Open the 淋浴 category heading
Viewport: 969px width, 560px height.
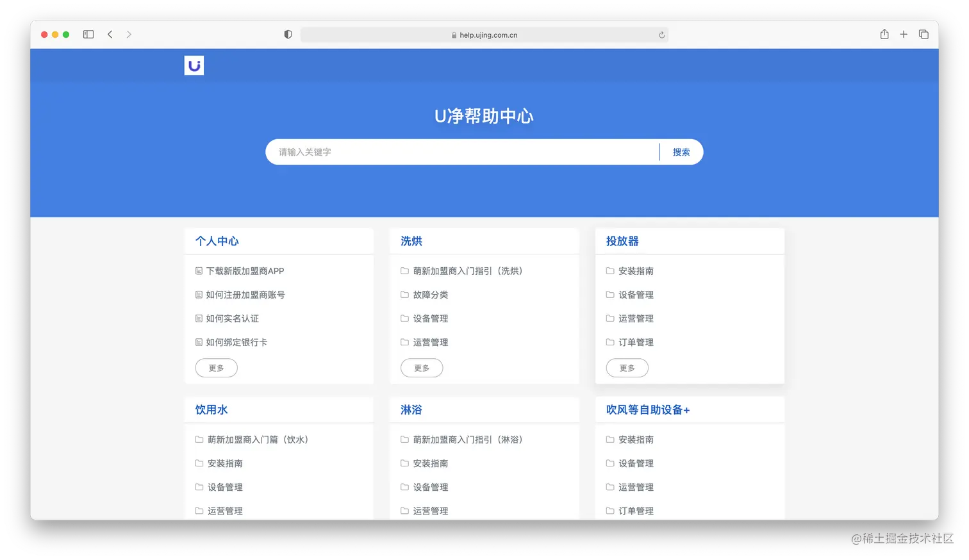(411, 409)
